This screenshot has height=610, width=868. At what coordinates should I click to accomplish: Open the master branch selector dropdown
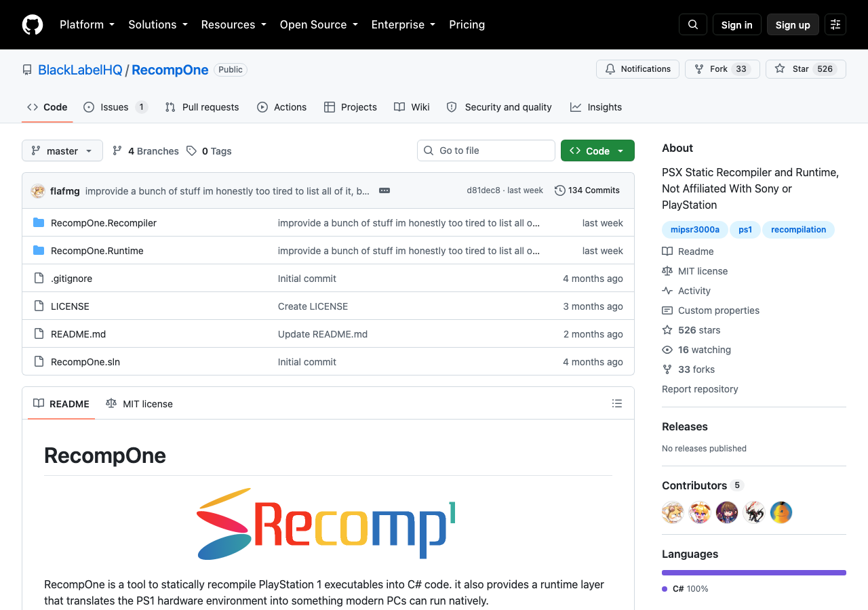62,150
